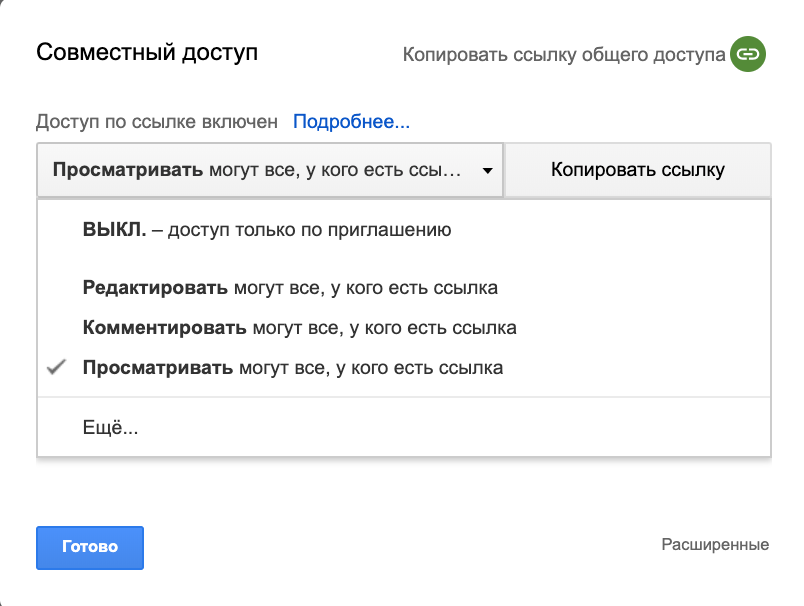
Task: Click the gray checkmark beside Просматривать
Action: click(x=56, y=367)
